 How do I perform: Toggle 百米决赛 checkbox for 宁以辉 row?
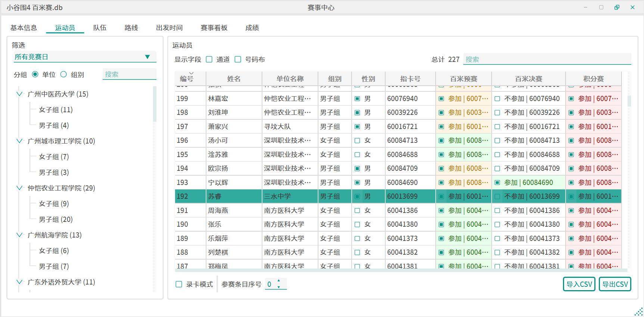point(497,183)
